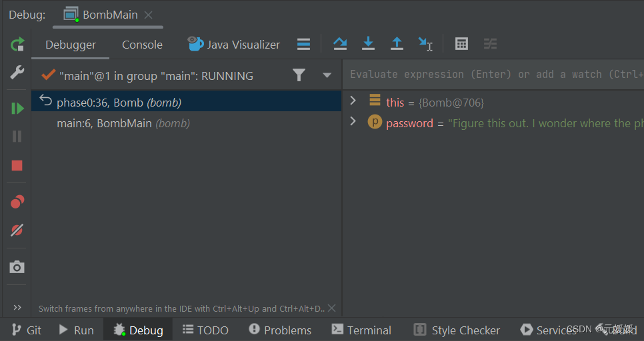
Task: Select BombMain run configuration tab
Action: (107, 15)
